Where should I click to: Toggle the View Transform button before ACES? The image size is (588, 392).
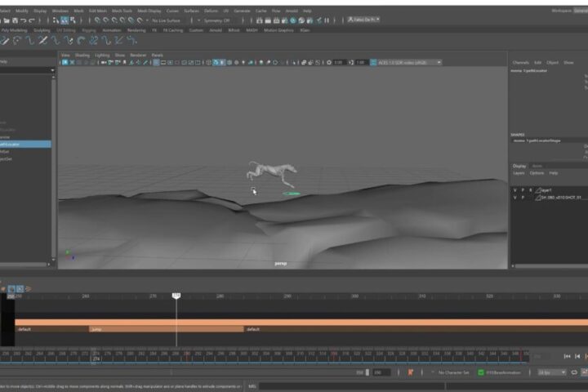(373, 62)
